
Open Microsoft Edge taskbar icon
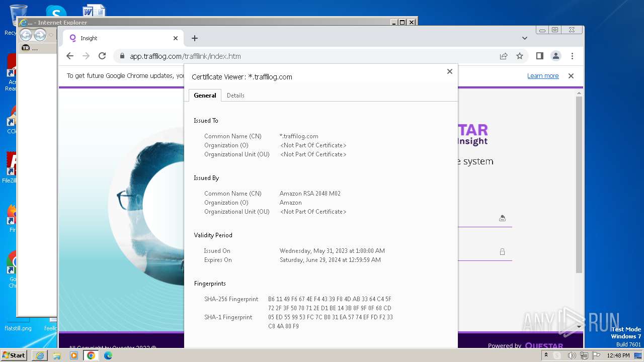click(108, 355)
